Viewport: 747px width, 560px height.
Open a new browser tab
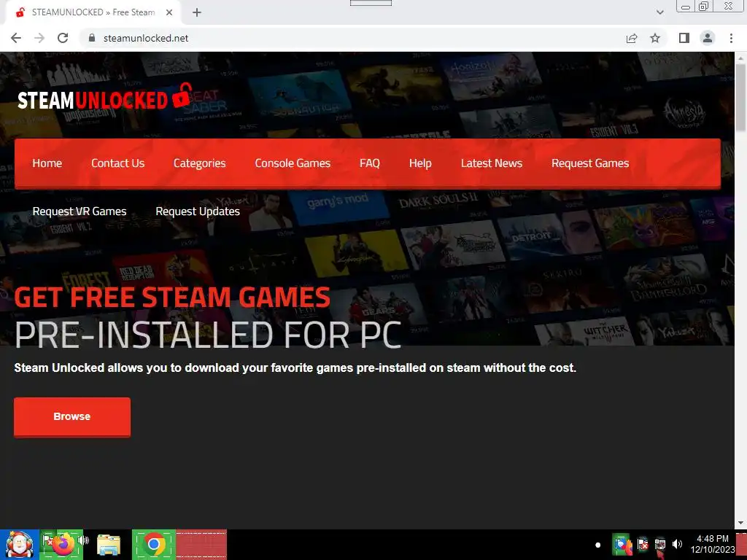[x=197, y=12]
